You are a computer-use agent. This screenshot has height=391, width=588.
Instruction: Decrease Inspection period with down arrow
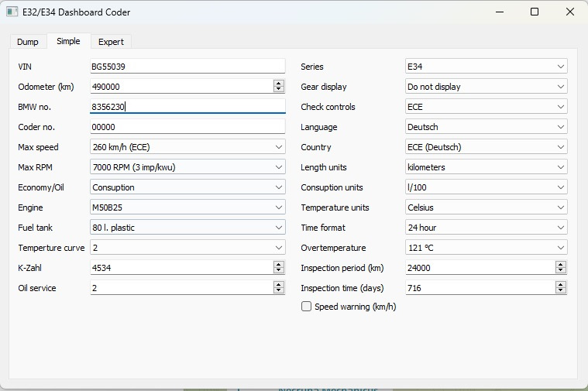point(561,271)
